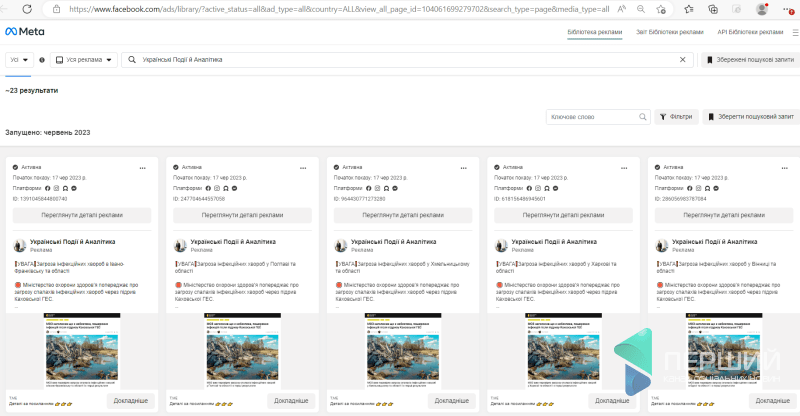The image size is (800, 416).
Task: Open three-dots menu on first ad card
Action: tap(142, 167)
